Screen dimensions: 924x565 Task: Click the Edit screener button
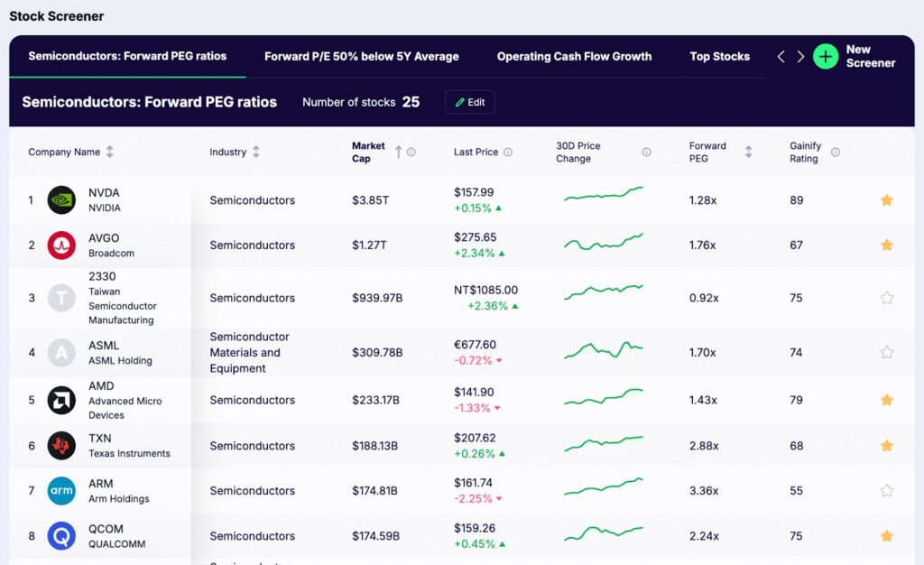[469, 103]
